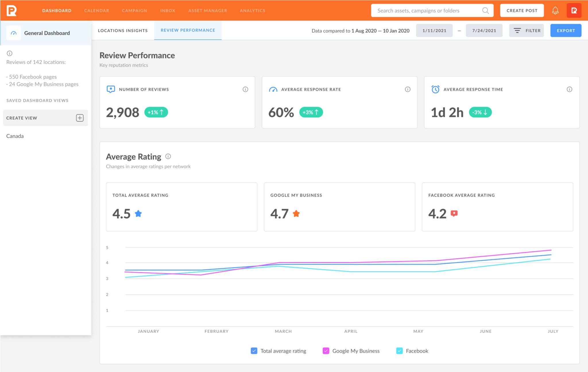Toggle the Google My Business legend checkbox
Image resolution: width=588 pixels, height=372 pixels.
[x=326, y=351]
